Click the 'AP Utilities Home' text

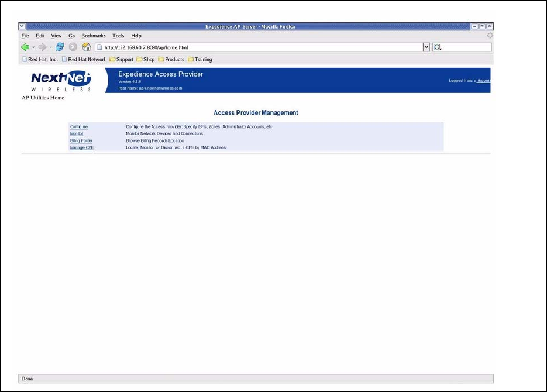pyautogui.click(x=43, y=98)
